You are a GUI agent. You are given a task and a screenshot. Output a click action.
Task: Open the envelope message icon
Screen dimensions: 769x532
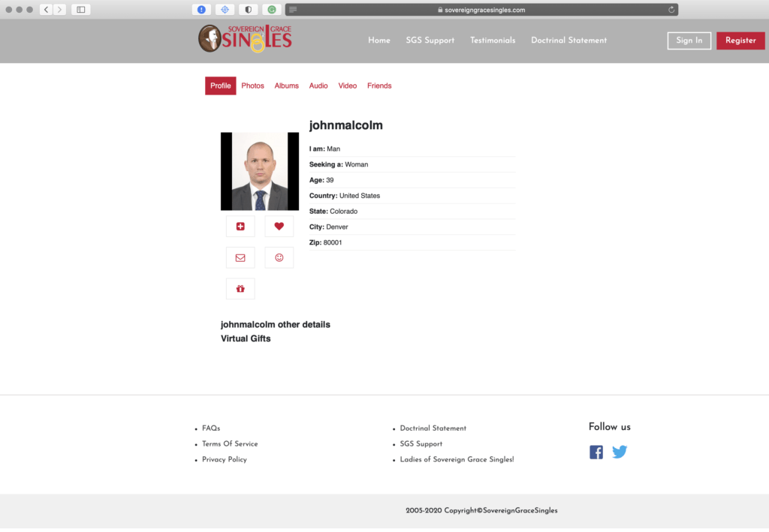click(240, 257)
